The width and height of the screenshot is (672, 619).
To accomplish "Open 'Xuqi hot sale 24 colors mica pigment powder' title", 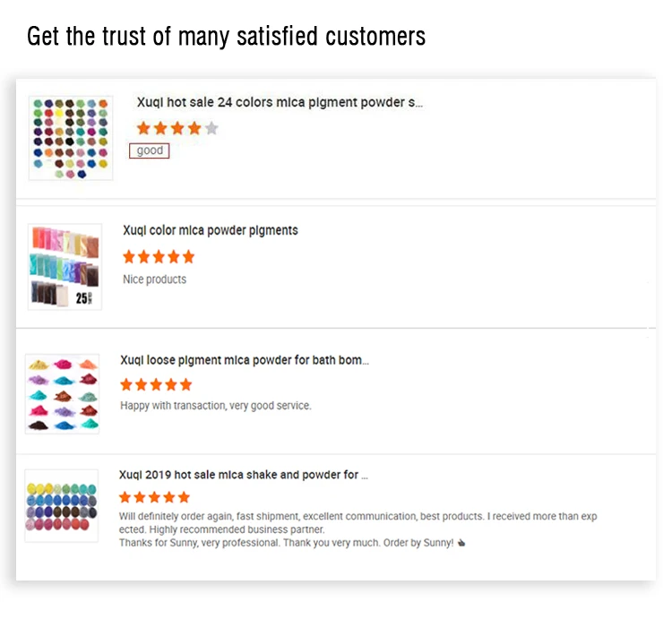I will (279, 103).
